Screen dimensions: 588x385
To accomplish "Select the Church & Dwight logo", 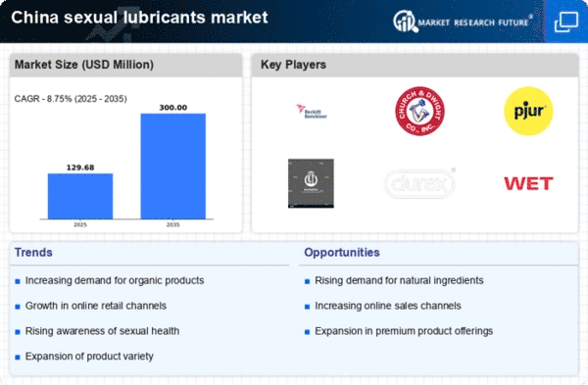I will (420, 111).
